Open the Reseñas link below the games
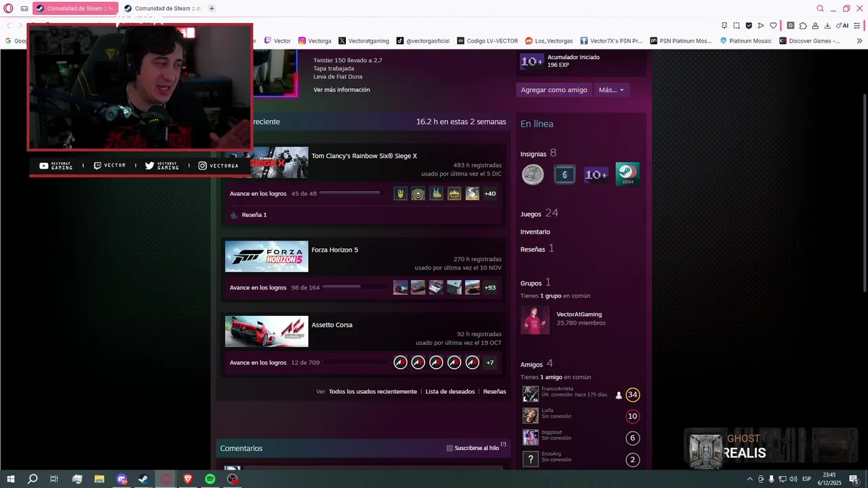 click(x=494, y=392)
